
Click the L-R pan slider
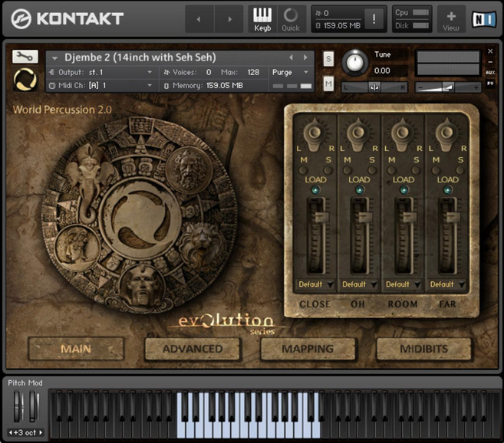374,87
